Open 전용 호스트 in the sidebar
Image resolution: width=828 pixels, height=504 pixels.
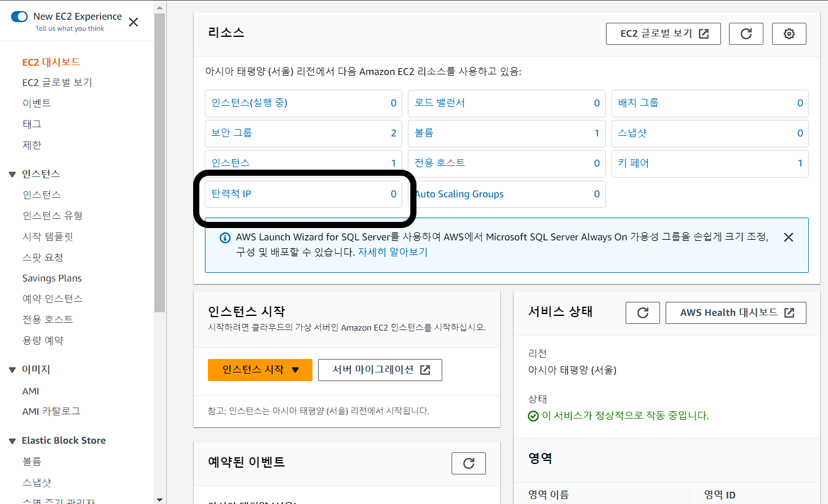pyautogui.click(x=47, y=320)
